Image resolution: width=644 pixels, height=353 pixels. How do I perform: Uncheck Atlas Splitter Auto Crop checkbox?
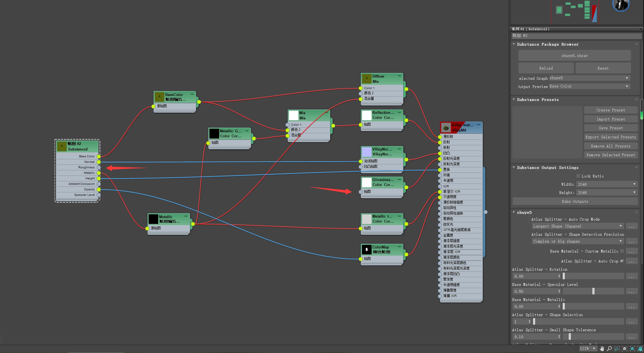[x=622, y=261]
